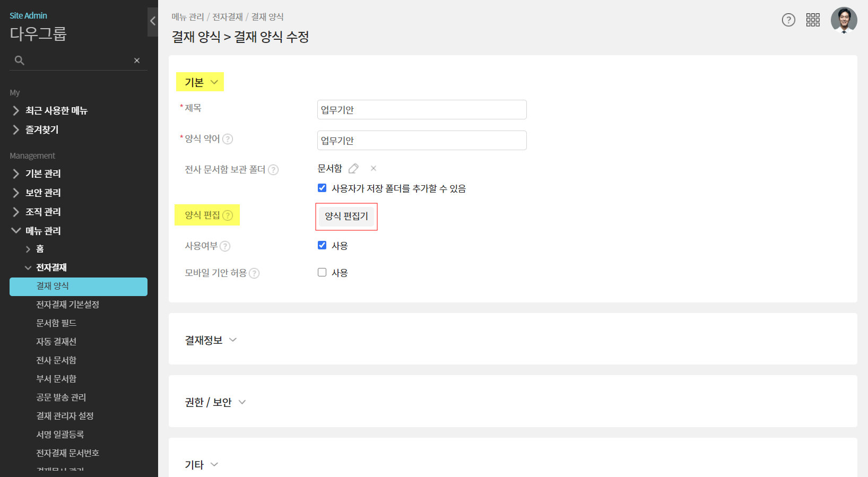Show help tooltip for 모바일 기안 허용

click(254, 273)
